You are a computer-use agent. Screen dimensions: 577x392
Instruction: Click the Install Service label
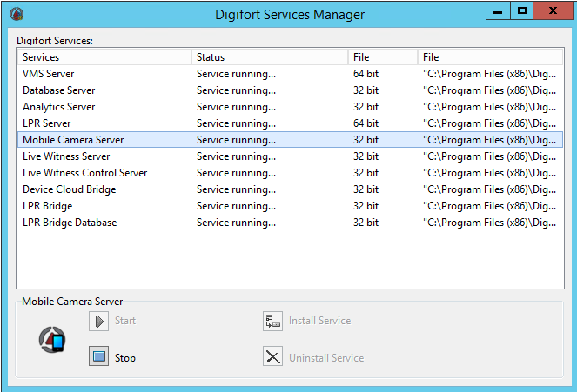(319, 321)
